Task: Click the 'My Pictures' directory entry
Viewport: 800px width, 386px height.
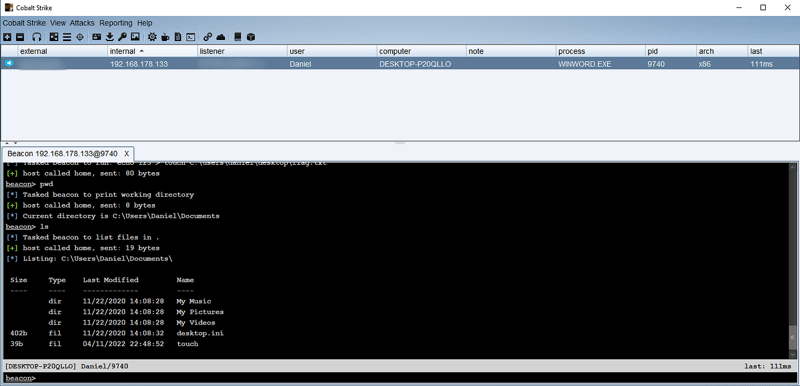Action: (200, 312)
